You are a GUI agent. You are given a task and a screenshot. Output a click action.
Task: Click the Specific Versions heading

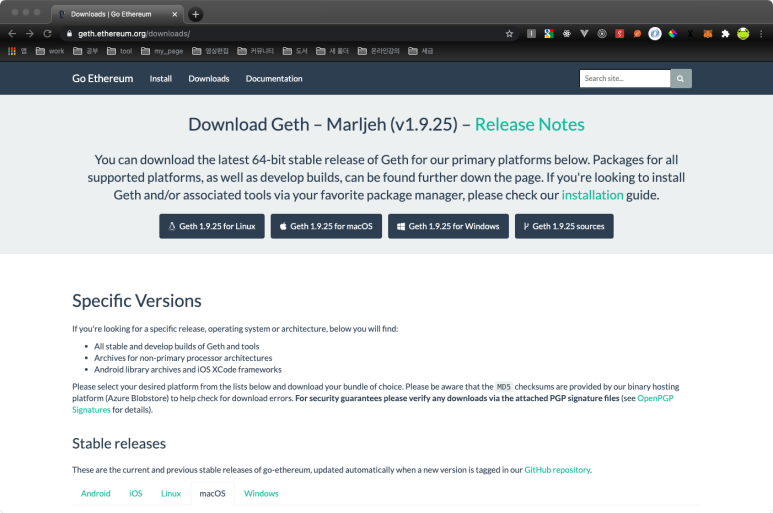(x=137, y=301)
